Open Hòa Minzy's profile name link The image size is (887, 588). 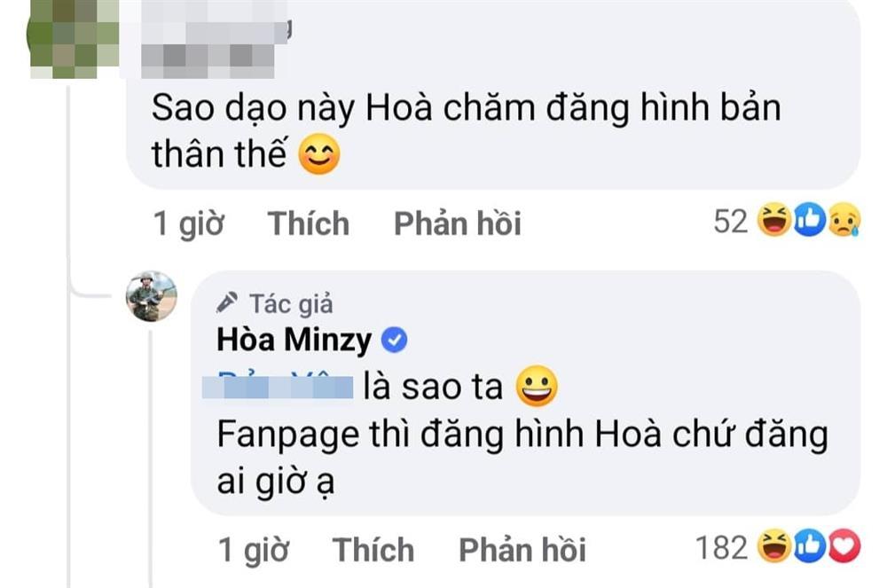[x=293, y=336]
